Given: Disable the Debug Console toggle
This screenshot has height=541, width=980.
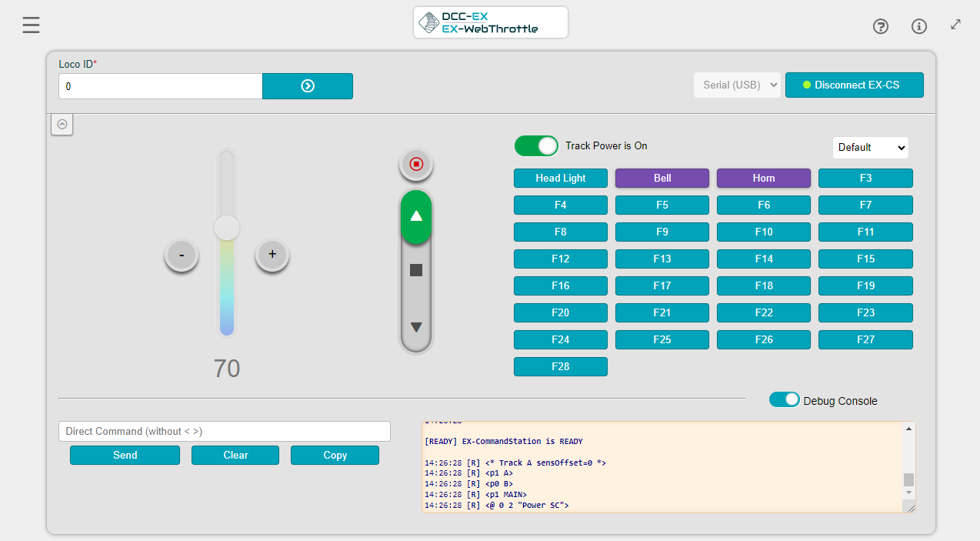Looking at the screenshot, I should coord(784,399).
